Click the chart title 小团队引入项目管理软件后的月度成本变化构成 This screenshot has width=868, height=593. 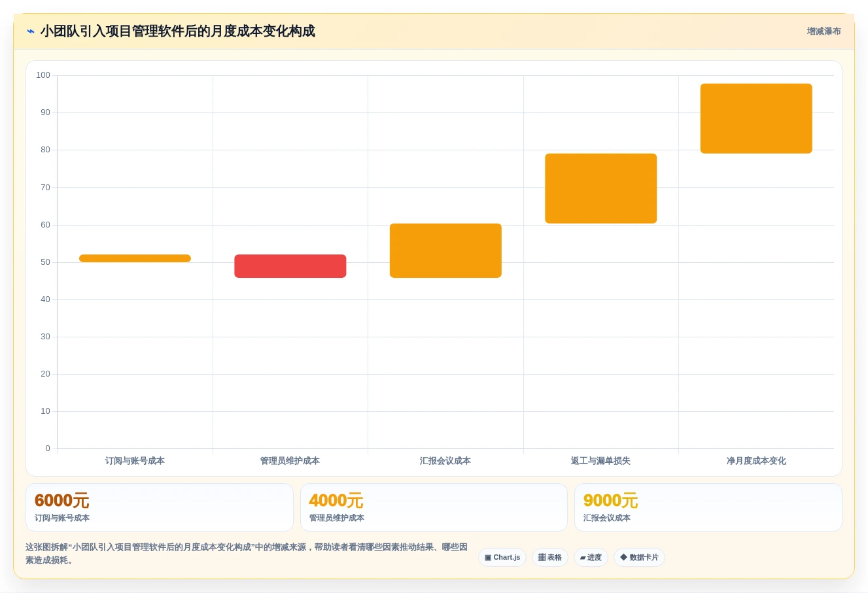click(x=177, y=31)
